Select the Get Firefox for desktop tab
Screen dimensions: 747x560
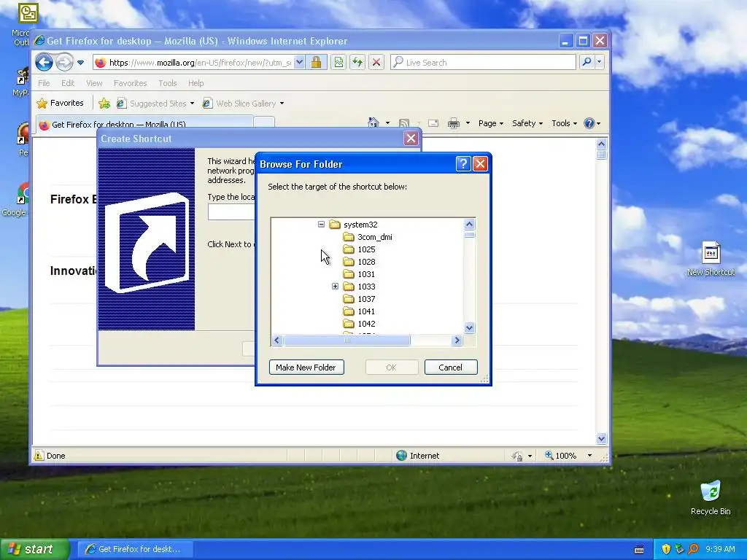(145, 125)
